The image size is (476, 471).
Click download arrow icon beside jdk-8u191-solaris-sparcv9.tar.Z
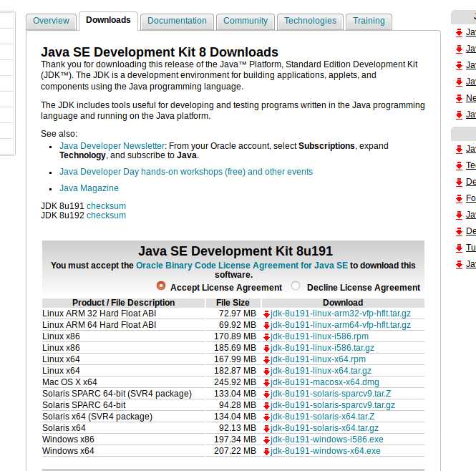click(x=266, y=394)
